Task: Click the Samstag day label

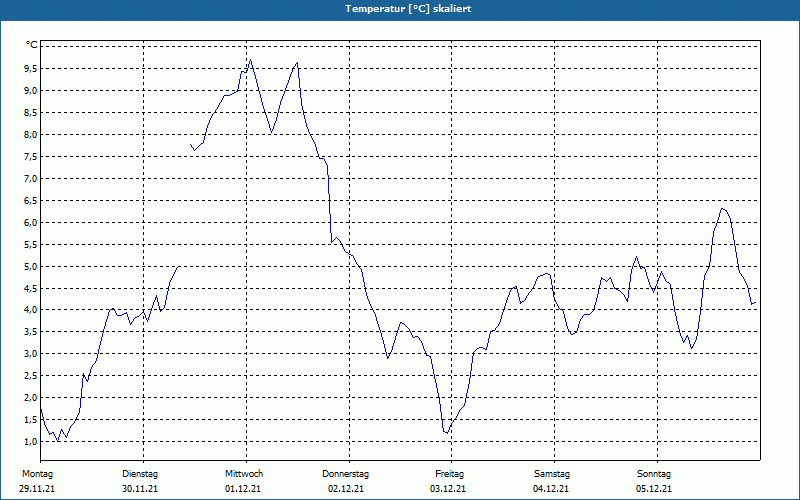Action: tap(552, 474)
